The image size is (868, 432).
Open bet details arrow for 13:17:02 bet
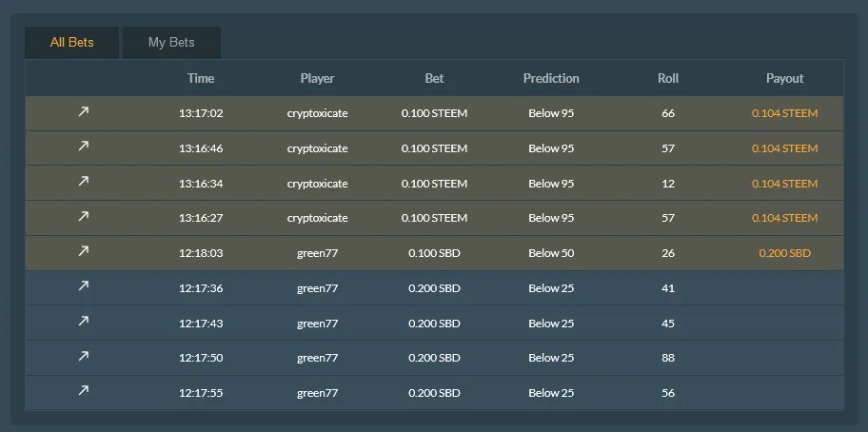[83, 112]
